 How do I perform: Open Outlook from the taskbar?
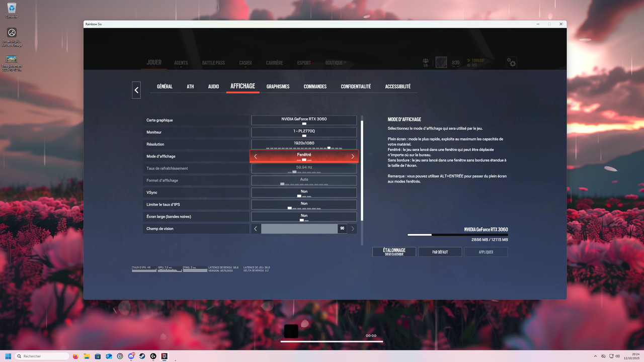click(x=109, y=356)
